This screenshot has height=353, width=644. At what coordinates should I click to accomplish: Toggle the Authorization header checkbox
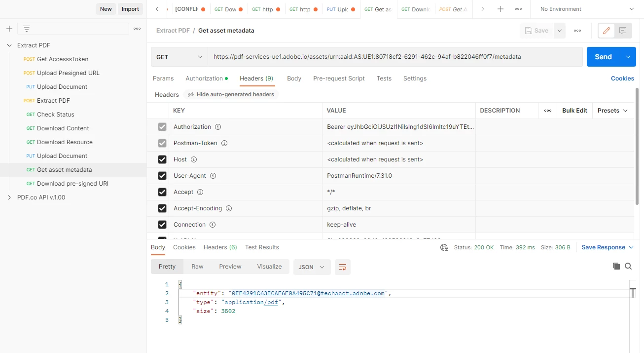click(x=162, y=127)
